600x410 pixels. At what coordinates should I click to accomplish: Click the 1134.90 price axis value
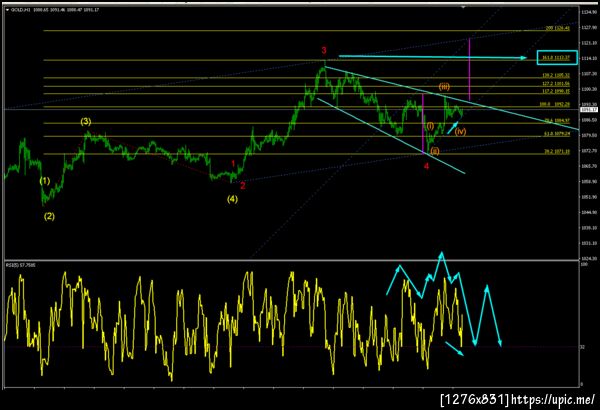(589, 12)
